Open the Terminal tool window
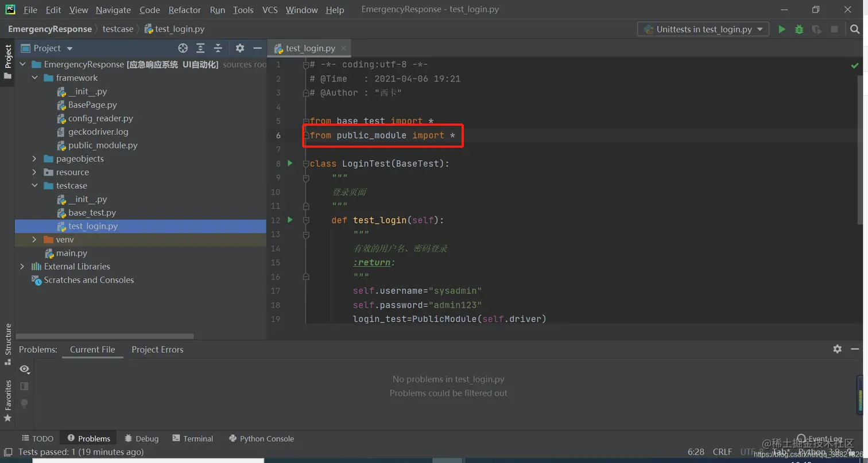The height and width of the screenshot is (463, 868). point(193,438)
